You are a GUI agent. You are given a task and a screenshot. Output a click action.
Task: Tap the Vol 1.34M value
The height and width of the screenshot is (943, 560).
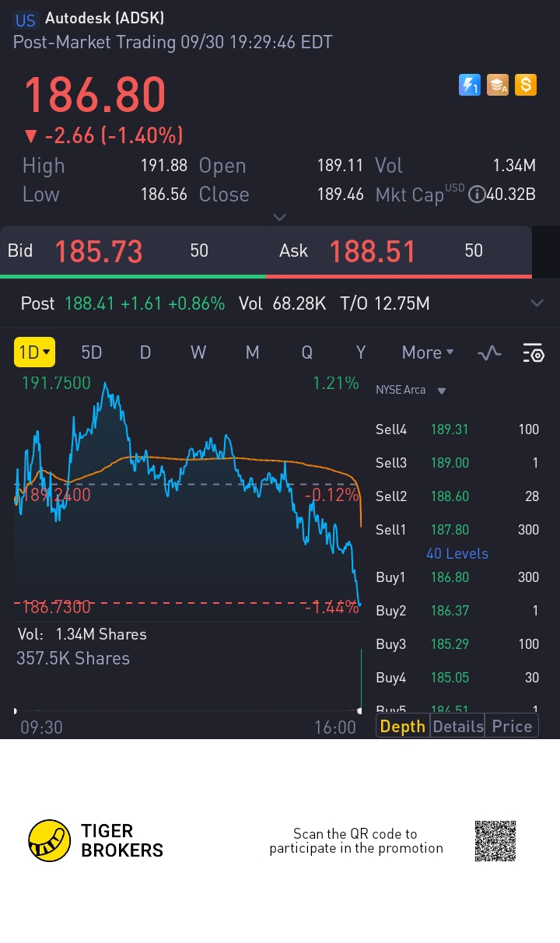pos(514,166)
